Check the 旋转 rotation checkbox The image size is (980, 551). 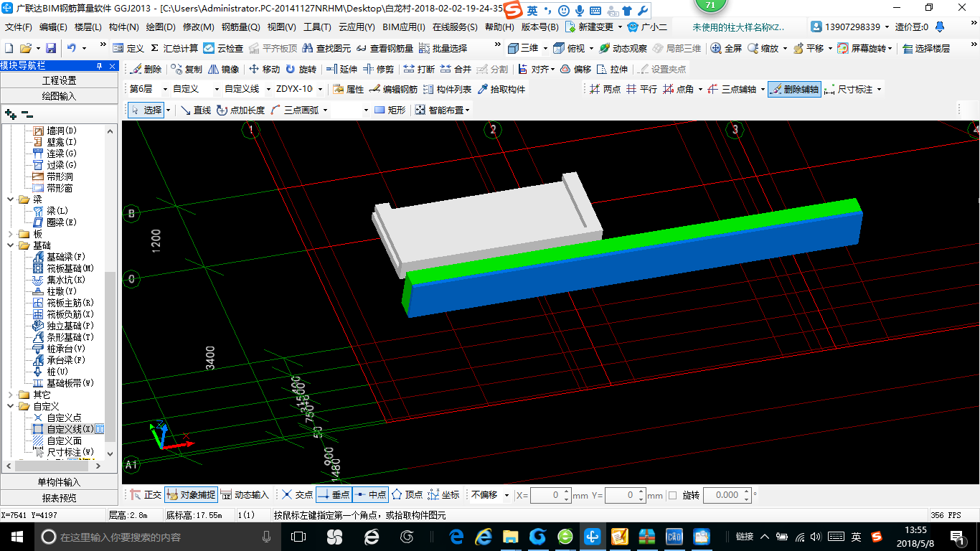[672, 495]
